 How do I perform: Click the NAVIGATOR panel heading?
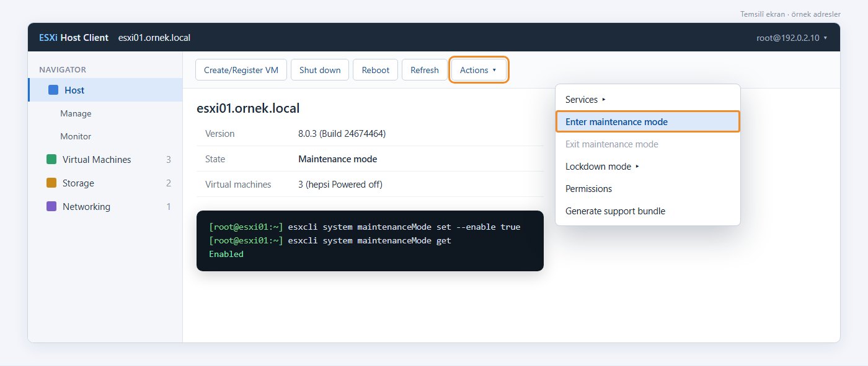coord(63,69)
